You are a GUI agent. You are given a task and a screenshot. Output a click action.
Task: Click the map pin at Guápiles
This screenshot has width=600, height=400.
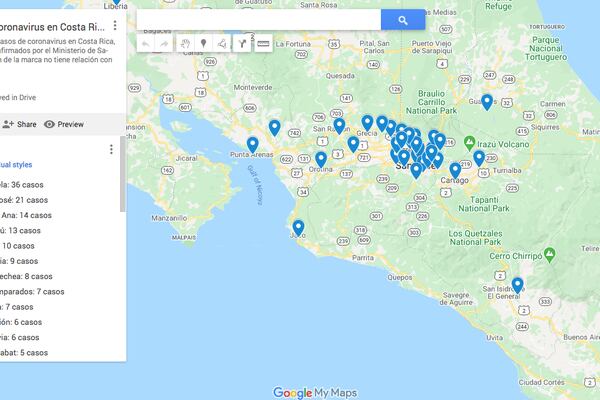(x=487, y=103)
